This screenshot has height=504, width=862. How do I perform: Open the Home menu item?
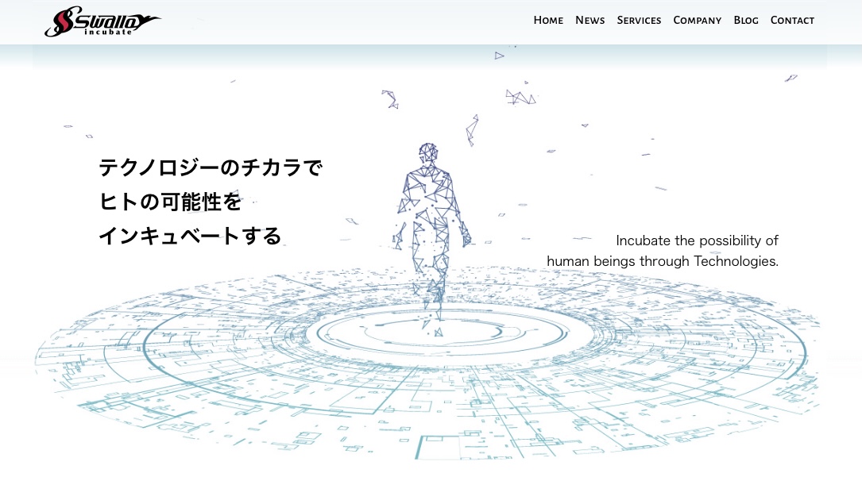[548, 21]
